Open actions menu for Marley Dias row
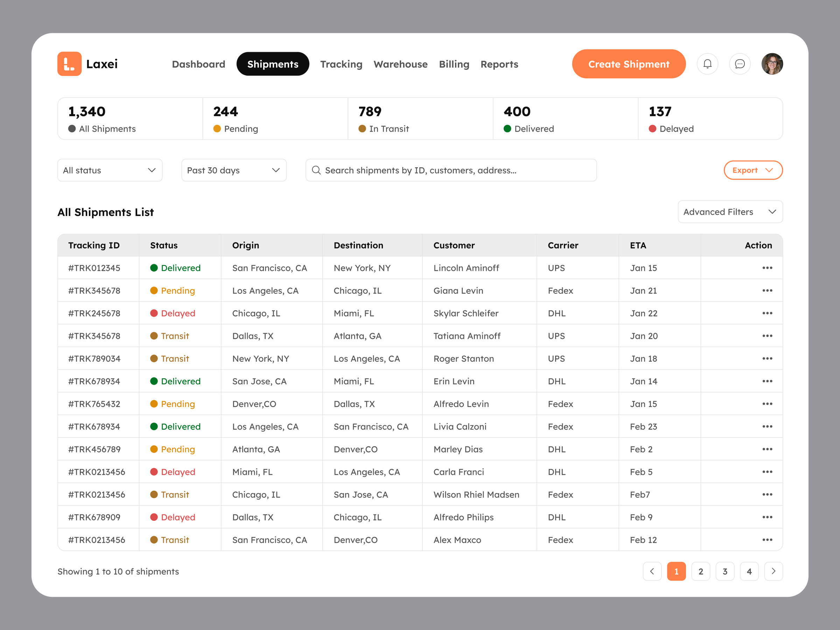This screenshot has height=630, width=840. pos(767,449)
